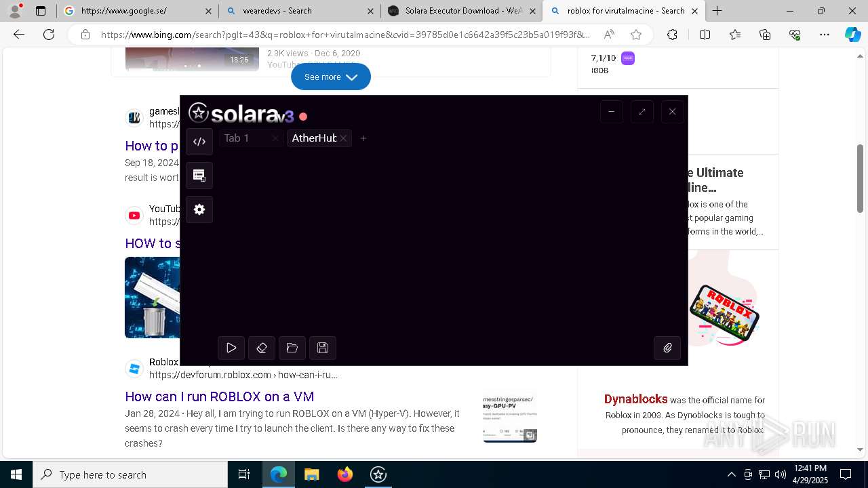Maximize the Solara window
Image resolution: width=868 pixels, height=488 pixels.
point(642,112)
